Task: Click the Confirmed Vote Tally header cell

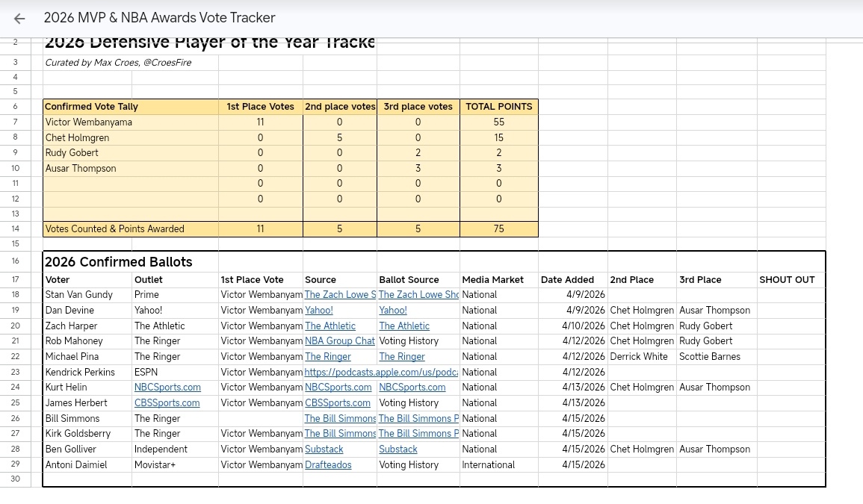Action: tap(92, 107)
